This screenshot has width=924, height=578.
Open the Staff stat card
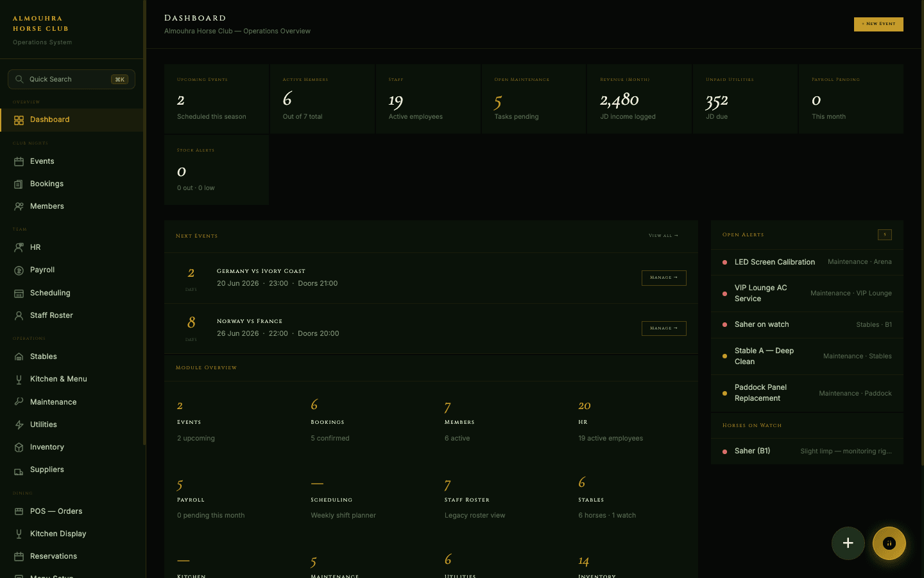click(428, 99)
